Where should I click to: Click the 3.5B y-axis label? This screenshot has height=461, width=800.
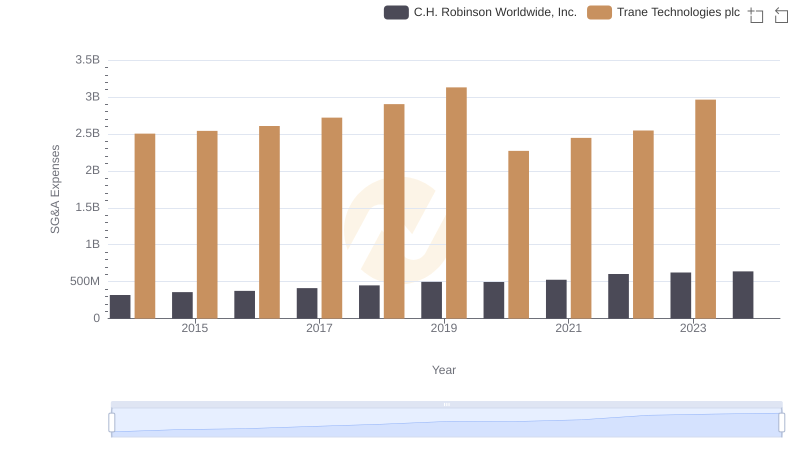(87, 60)
